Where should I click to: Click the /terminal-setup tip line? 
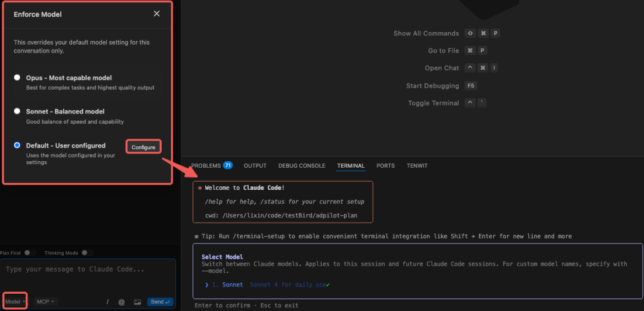[x=383, y=236]
